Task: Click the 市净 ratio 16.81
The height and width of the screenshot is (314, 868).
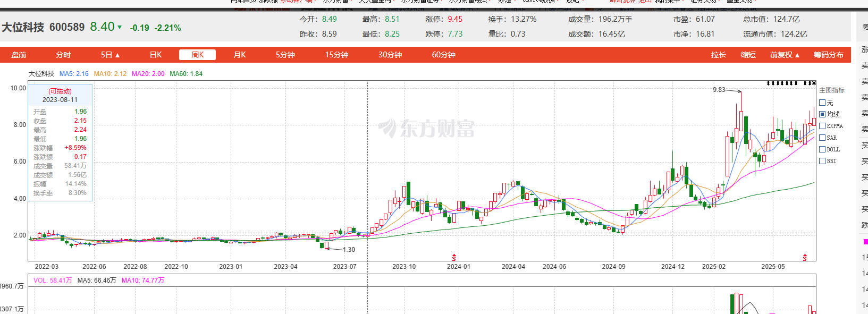Action: 705,34
